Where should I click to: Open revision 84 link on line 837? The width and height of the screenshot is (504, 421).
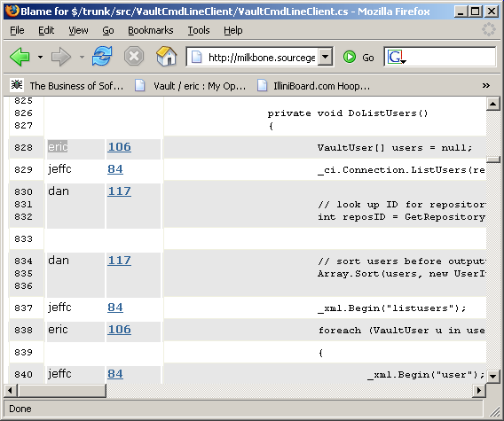coord(115,308)
